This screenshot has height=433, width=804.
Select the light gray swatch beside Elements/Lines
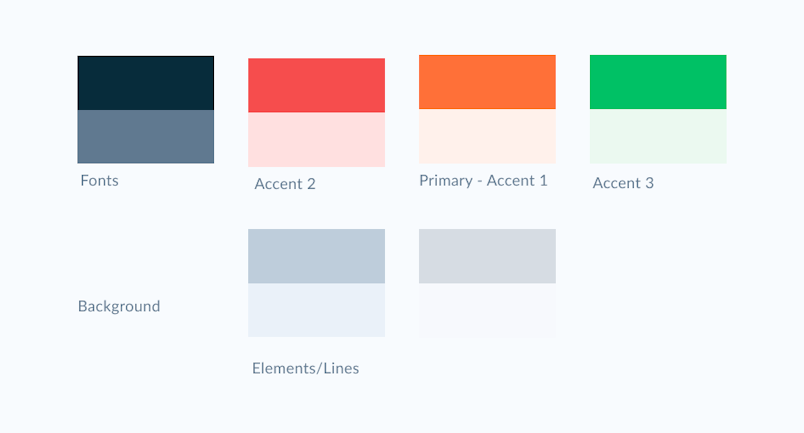(487, 256)
